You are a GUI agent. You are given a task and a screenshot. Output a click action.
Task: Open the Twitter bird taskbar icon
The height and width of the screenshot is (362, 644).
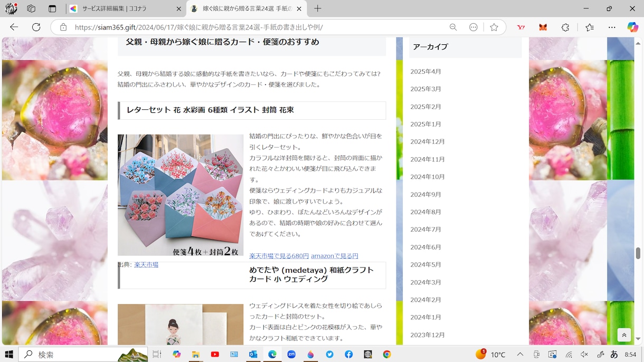pos(329,355)
